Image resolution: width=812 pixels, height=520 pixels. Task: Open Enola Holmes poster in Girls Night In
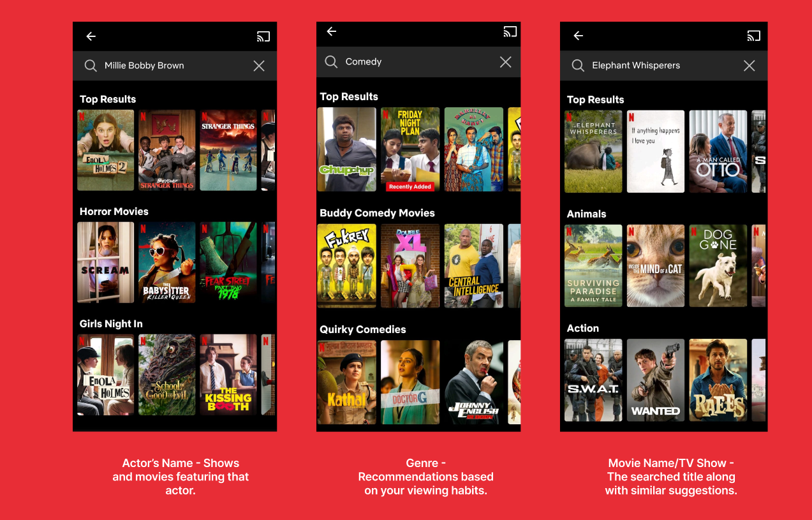(x=106, y=375)
